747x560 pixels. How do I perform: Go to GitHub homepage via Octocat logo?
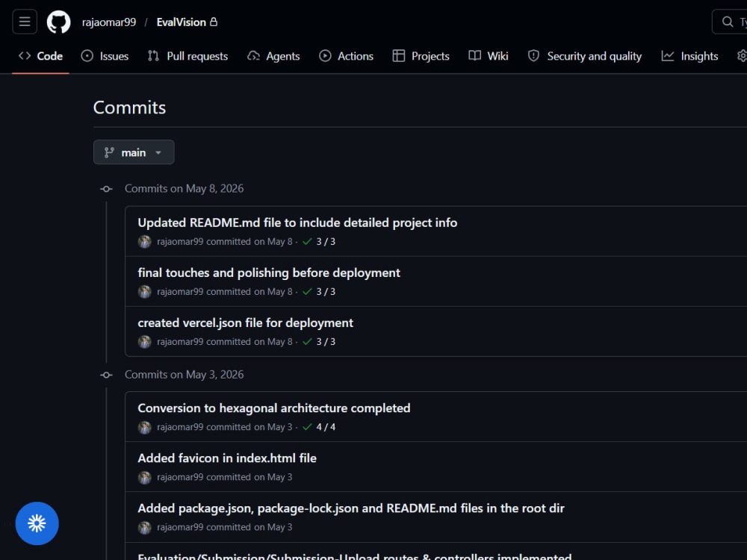click(58, 22)
